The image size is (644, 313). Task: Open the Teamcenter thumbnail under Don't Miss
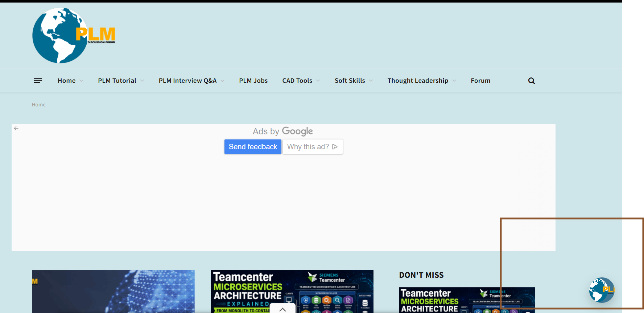pyautogui.click(x=467, y=300)
